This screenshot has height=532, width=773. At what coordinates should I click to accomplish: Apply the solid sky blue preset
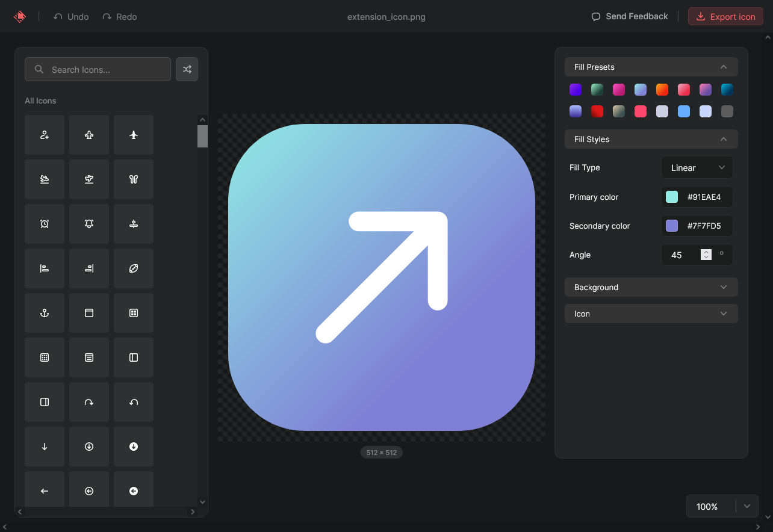[x=684, y=111]
